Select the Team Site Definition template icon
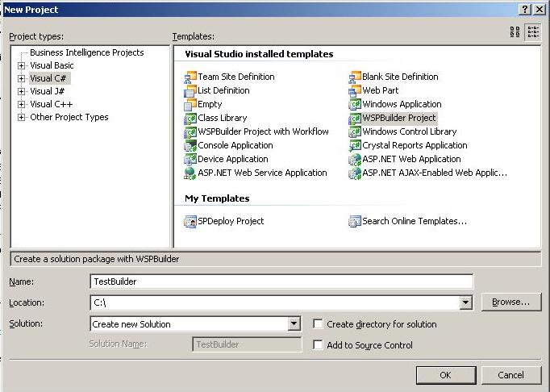 (x=190, y=77)
